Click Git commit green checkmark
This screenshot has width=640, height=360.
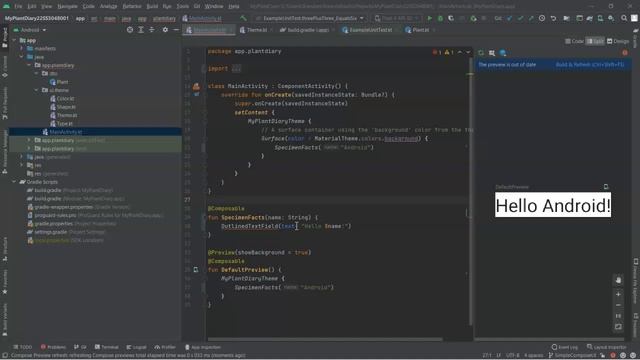pos(520,18)
